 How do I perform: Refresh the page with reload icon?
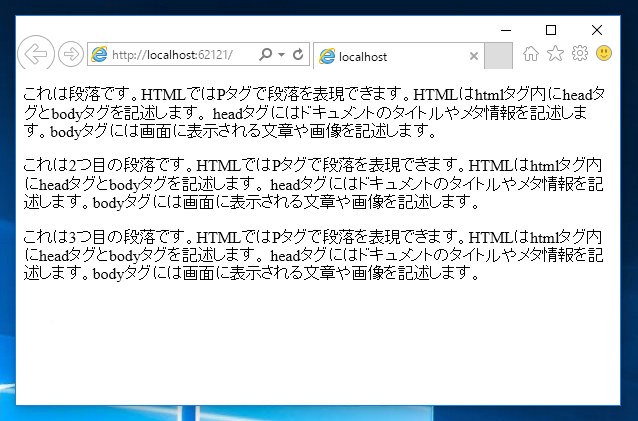pyautogui.click(x=298, y=54)
